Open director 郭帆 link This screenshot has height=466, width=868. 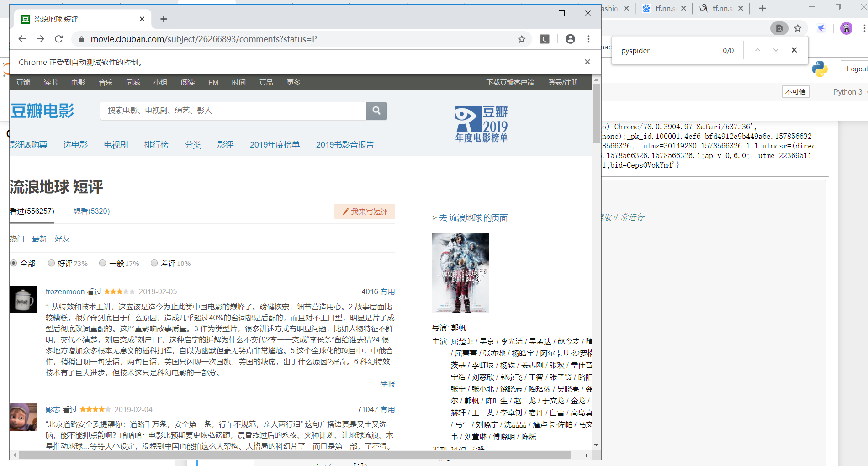pos(458,328)
